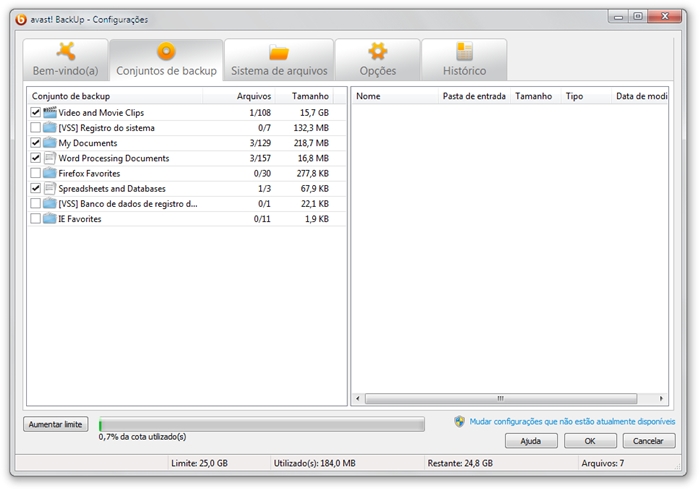The height and width of the screenshot is (490, 700).
Task: Select the '[VSS] Registro do sistema' row text
Action: tap(106, 128)
